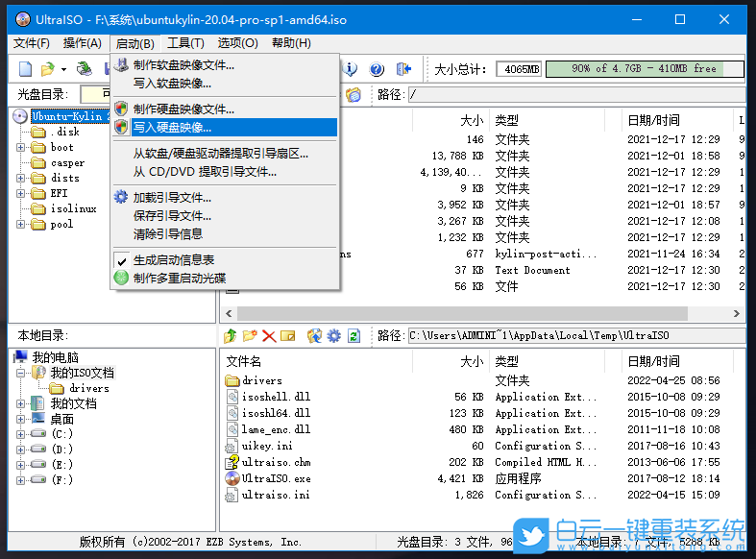Viewport: 756px width, 559px height.
Task: Click the 大小总计 4065MB value box
Action: [x=520, y=69]
